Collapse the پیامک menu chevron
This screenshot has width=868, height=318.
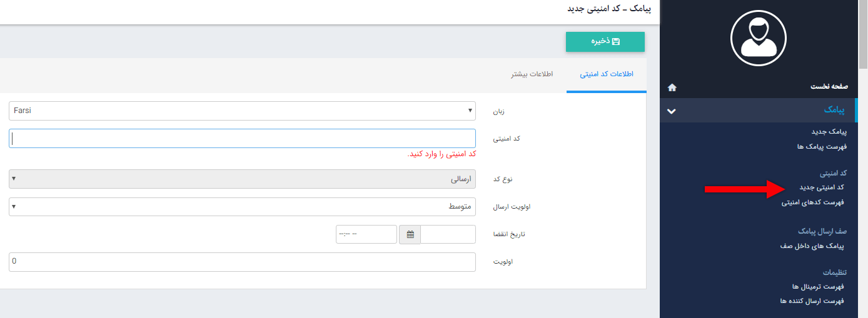(672, 111)
